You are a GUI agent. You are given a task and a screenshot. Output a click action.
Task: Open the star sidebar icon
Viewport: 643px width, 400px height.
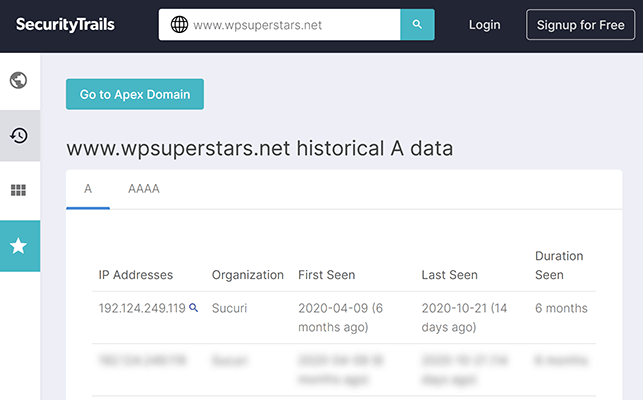click(20, 246)
